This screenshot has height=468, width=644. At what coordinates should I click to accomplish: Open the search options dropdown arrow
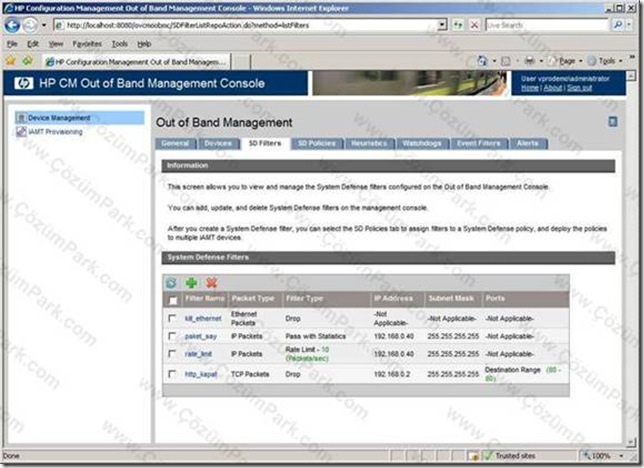pos(629,25)
